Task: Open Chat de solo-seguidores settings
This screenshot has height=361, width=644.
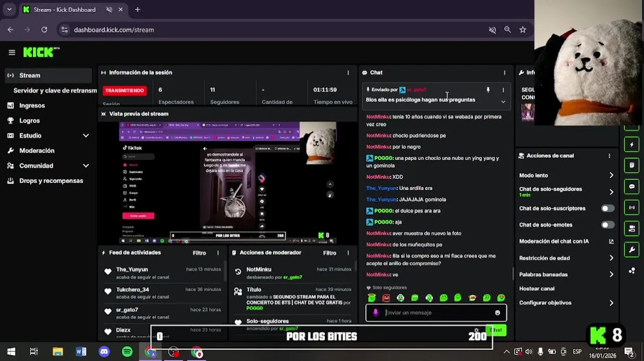Action: [567, 192]
